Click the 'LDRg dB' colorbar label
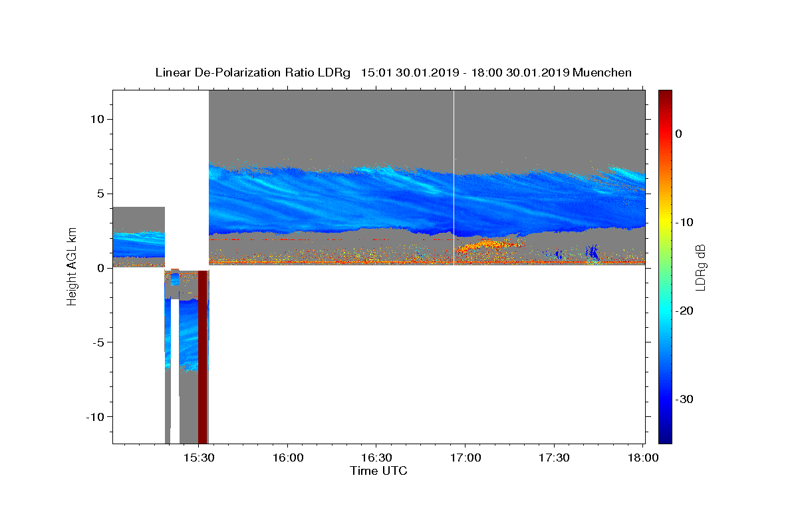 point(700,267)
